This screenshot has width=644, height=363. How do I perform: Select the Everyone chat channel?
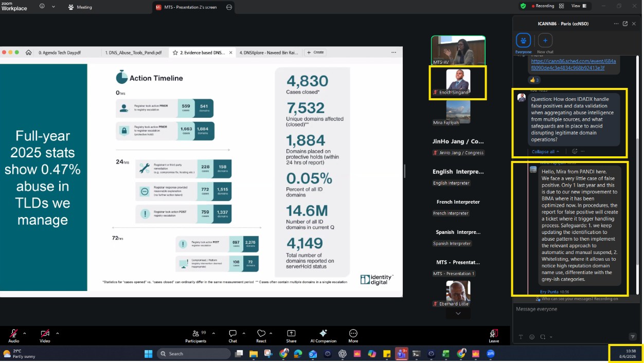coord(524,44)
